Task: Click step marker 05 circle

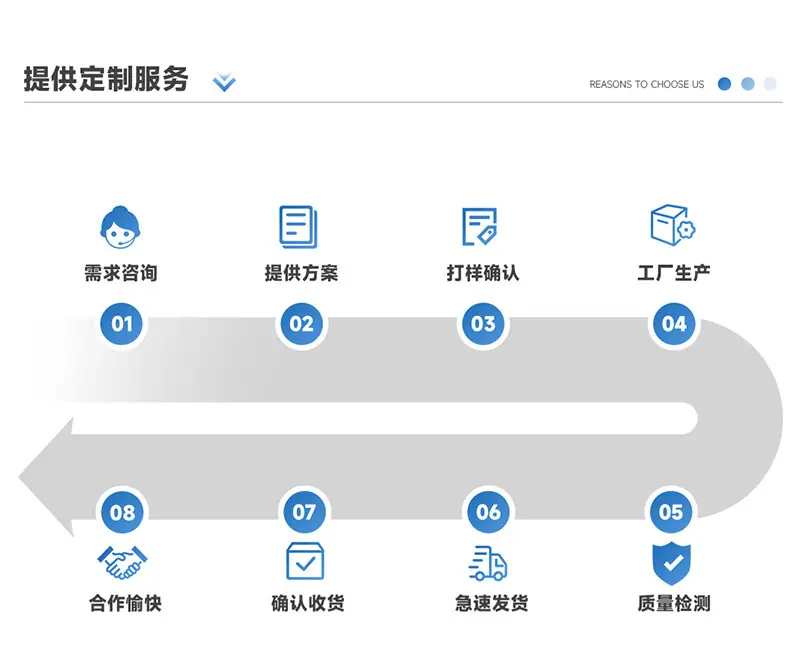Action: coord(671,512)
